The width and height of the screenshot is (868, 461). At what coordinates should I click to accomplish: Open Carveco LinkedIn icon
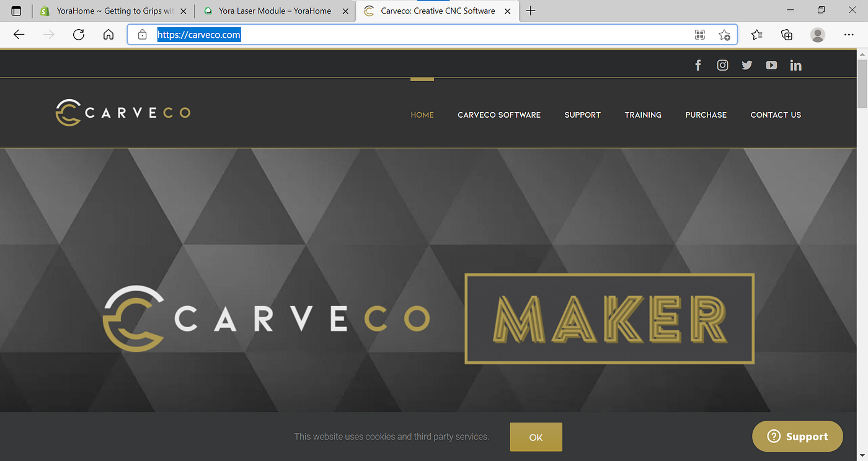[x=796, y=65]
